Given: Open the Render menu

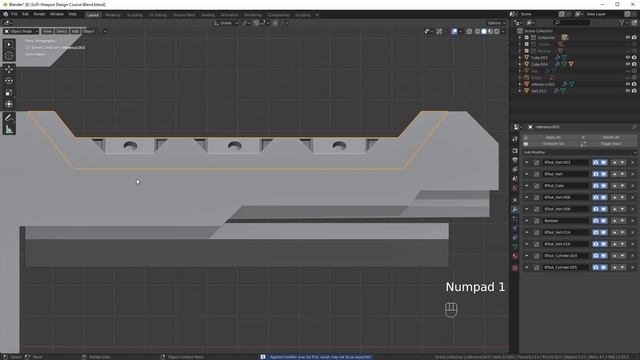Looking at the screenshot, I should [39, 14].
